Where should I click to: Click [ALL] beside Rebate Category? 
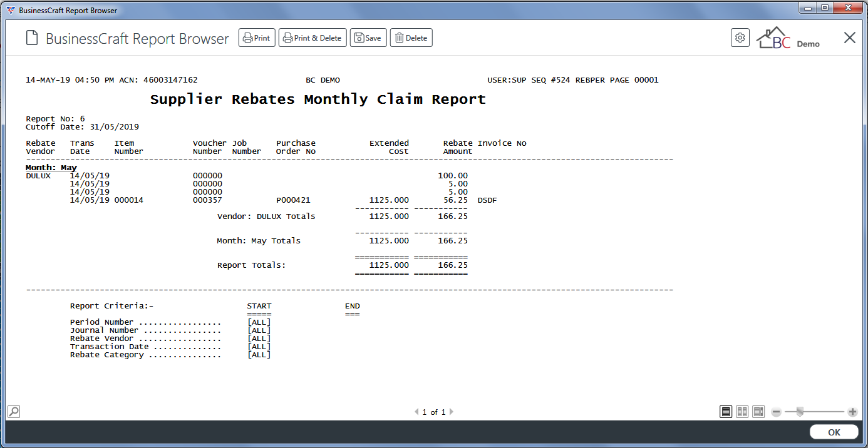tap(259, 355)
